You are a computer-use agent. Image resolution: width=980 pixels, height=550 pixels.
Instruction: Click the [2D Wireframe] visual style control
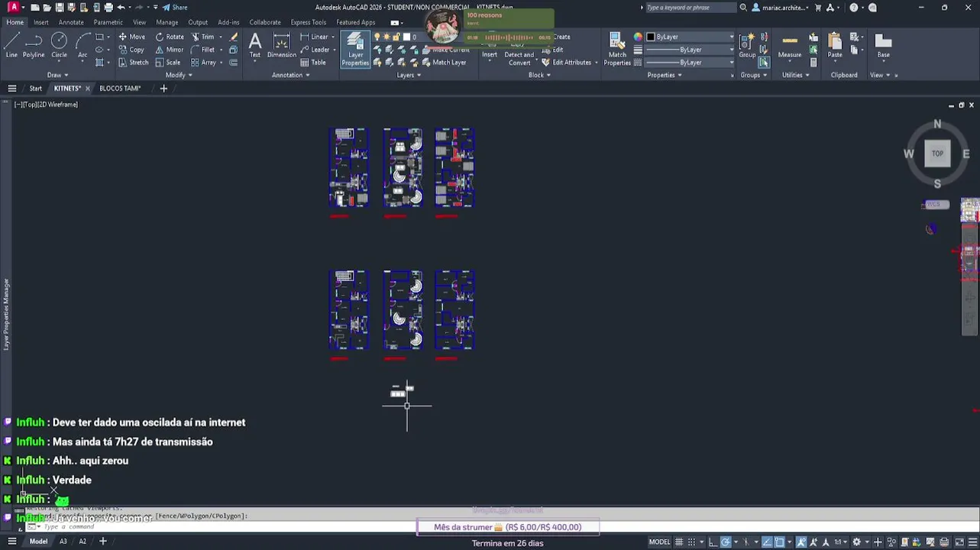point(58,105)
